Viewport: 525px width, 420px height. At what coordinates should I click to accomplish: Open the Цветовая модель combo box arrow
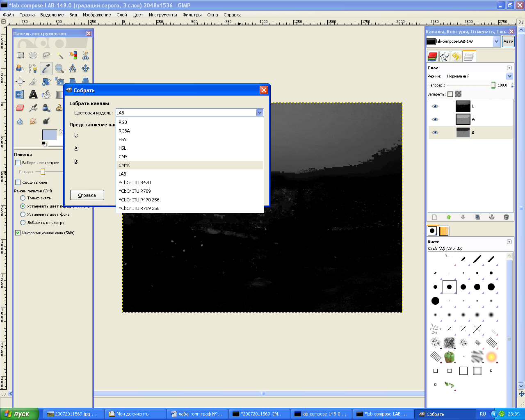[260, 113]
